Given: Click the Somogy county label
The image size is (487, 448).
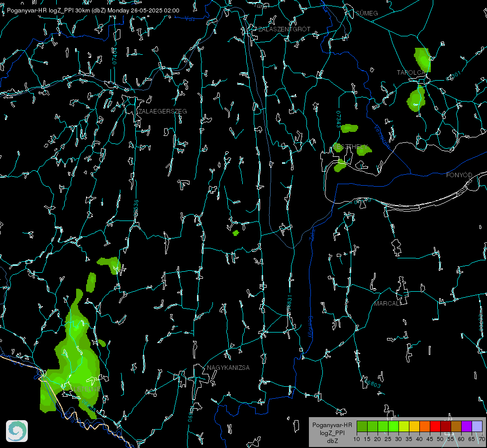Looking at the screenshot, I should (310, 327).
